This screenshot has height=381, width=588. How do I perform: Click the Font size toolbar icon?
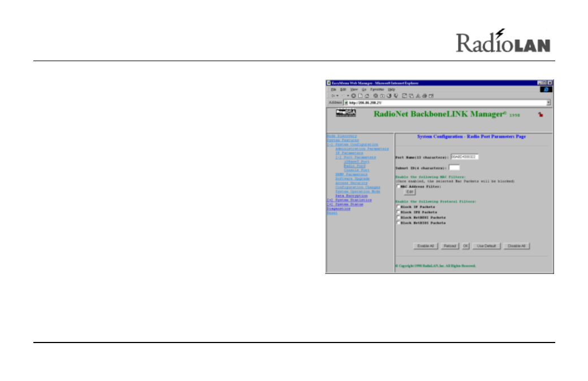[x=418, y=96]
